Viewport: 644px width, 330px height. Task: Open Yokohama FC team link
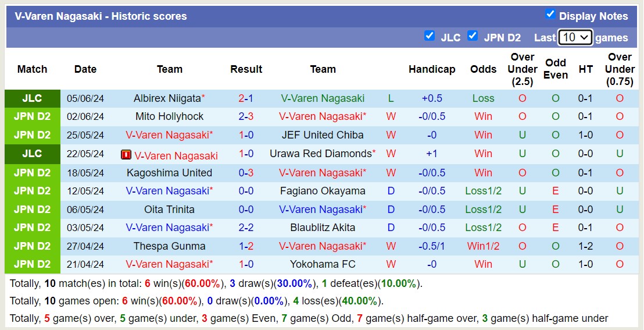(x=323, y=264)
